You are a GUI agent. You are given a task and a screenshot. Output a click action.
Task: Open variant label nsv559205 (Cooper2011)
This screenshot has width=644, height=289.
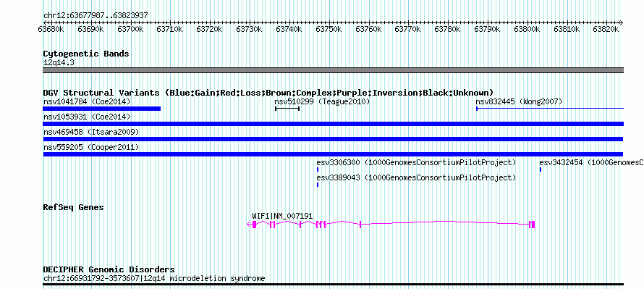(x=91, y=147)
